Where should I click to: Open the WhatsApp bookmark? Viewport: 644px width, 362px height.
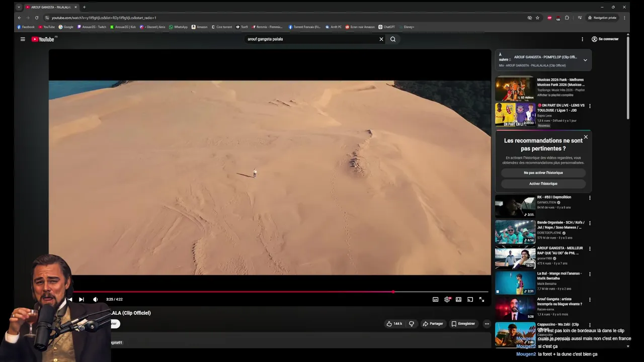click(178, 27)
